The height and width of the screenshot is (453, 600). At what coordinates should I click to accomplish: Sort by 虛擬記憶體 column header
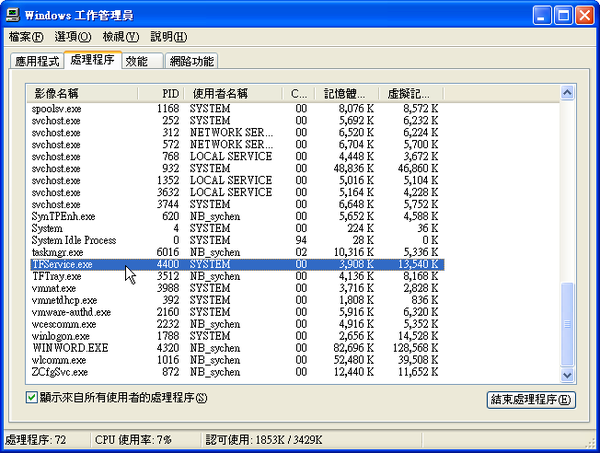[411, 93]
